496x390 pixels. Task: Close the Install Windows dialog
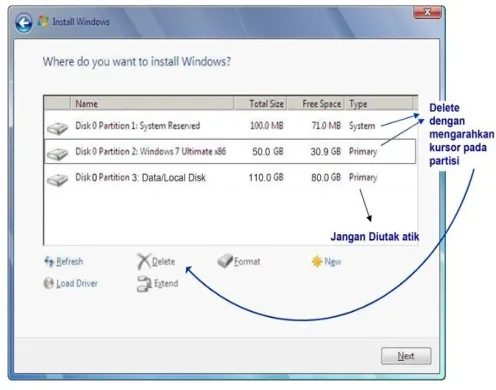pos(427,12)
